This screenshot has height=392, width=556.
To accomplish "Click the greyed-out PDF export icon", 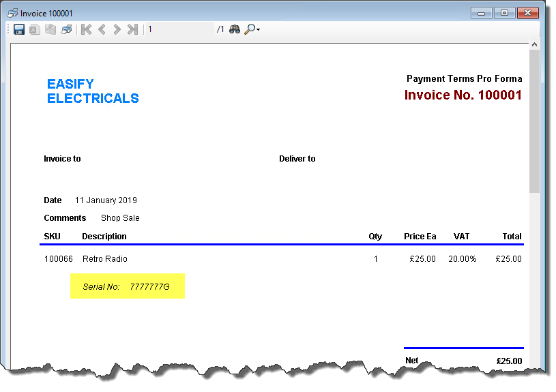I will point(34,29).
